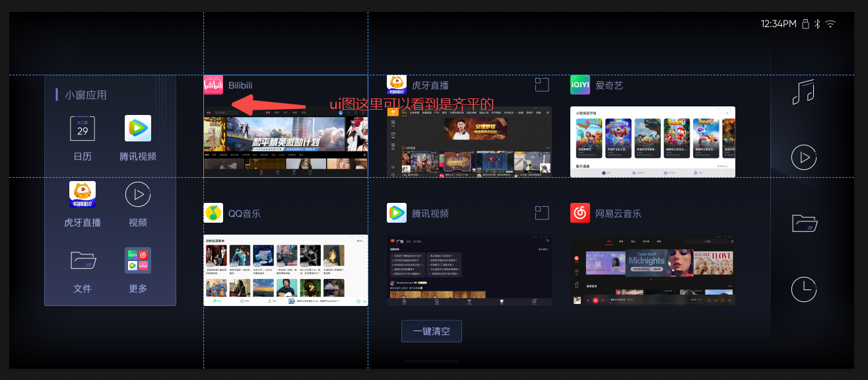Open the folder icon in right sidebar
The width and height of the screenshot is (868, 380).
pos(805,223)
